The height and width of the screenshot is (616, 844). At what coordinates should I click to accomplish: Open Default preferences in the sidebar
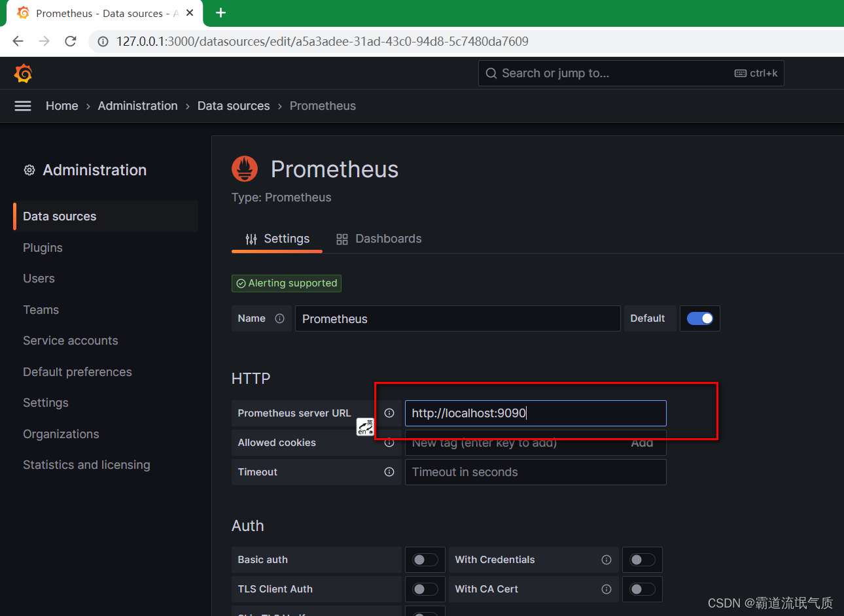77,372
